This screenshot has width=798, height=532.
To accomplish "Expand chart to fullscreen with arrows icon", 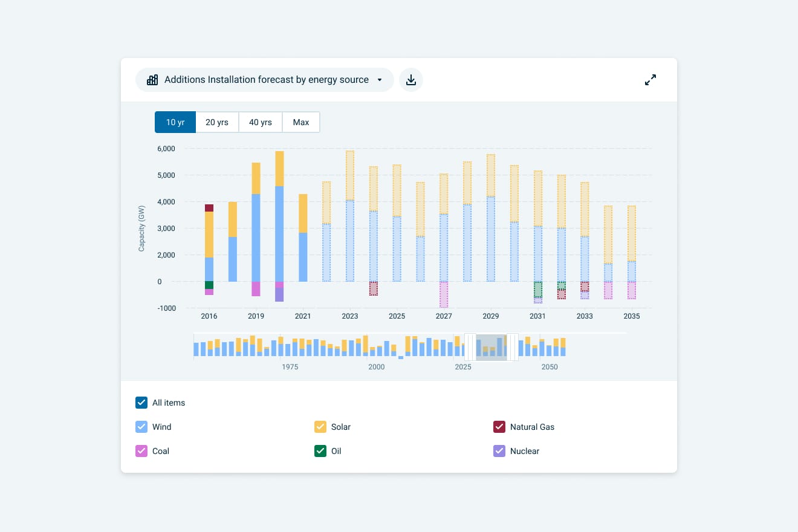I will coord(650,80).
